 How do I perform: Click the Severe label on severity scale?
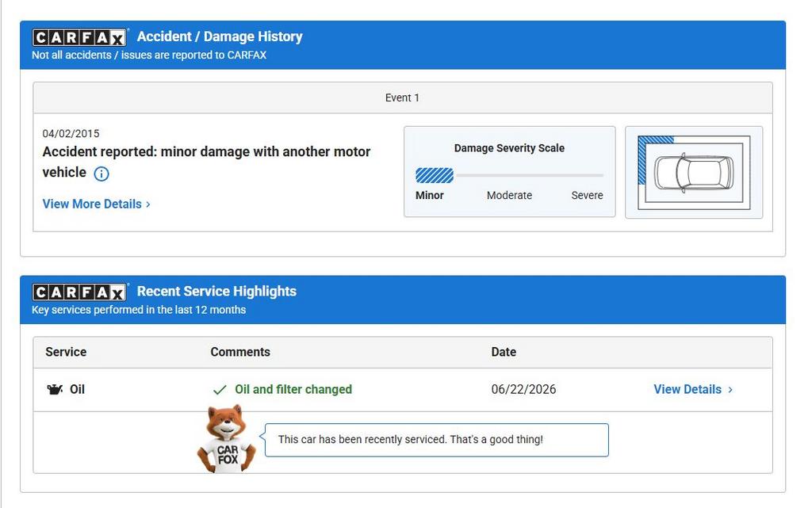pos(588,196)
